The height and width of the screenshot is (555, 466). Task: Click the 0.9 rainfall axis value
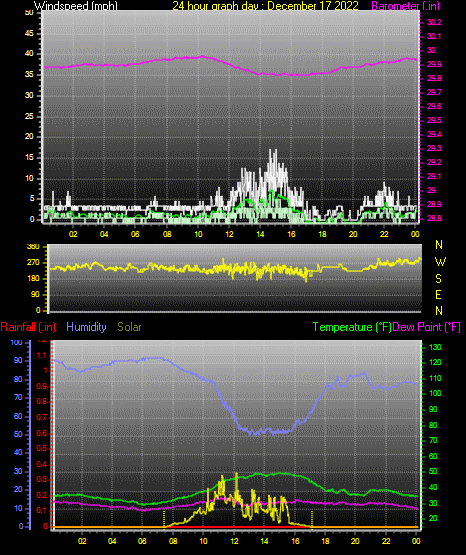[41, 386]
